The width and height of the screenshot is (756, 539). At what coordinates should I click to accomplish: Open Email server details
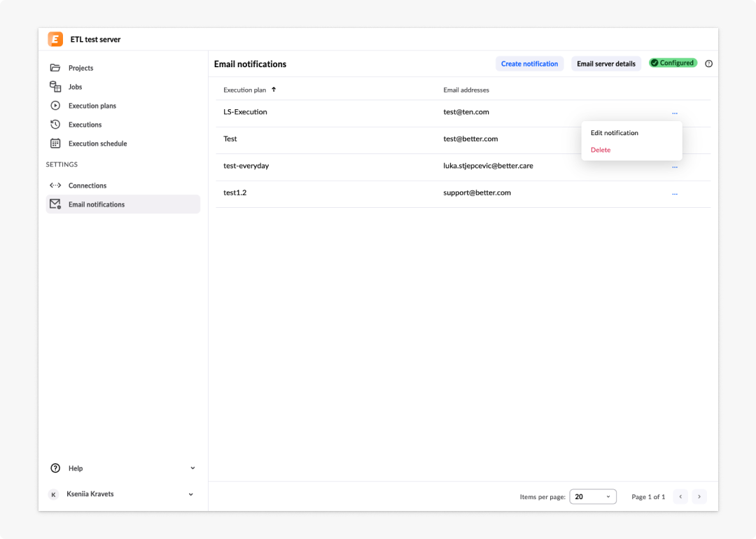(x=606, y=64)
